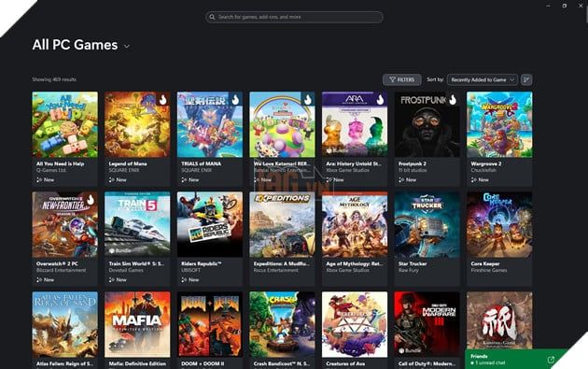Click New tag icon under Frostpunk 2
This screenshot has width=588, height=369.
tap(401, 179)
